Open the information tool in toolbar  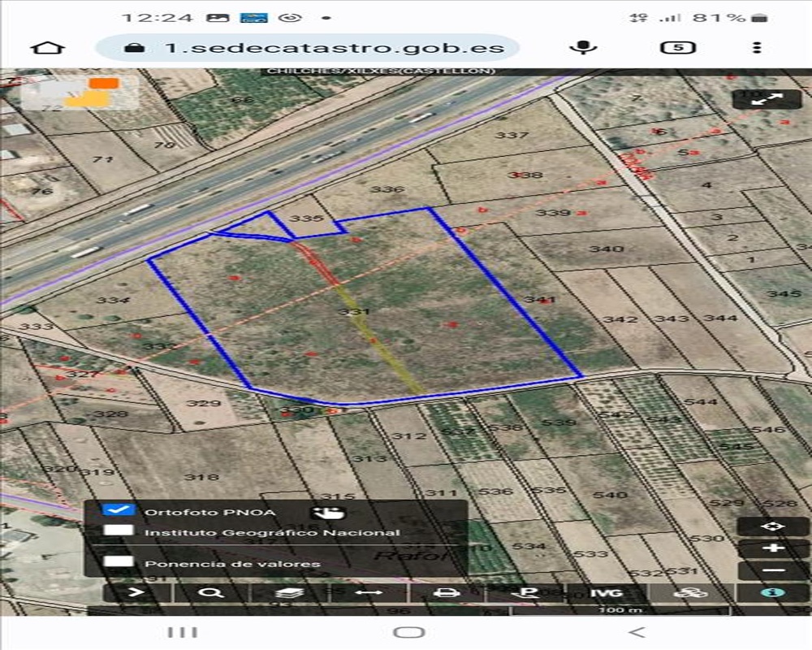773,592
